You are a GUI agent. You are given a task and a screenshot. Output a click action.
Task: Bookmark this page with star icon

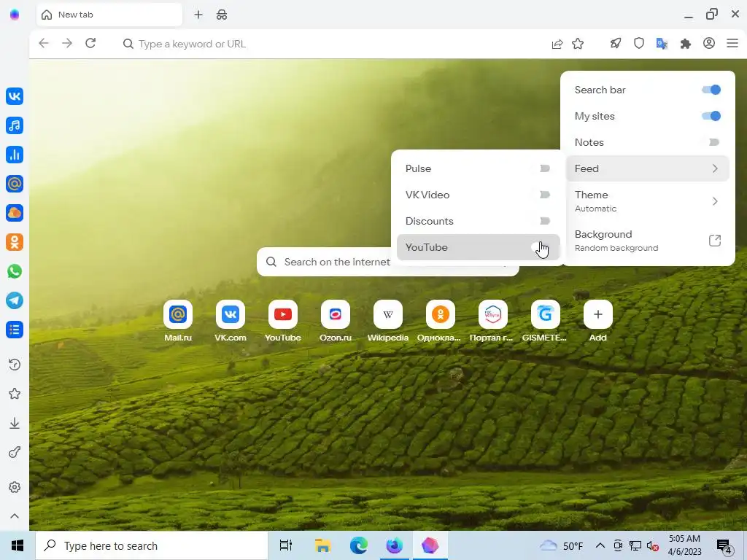(x=578, y=44)
